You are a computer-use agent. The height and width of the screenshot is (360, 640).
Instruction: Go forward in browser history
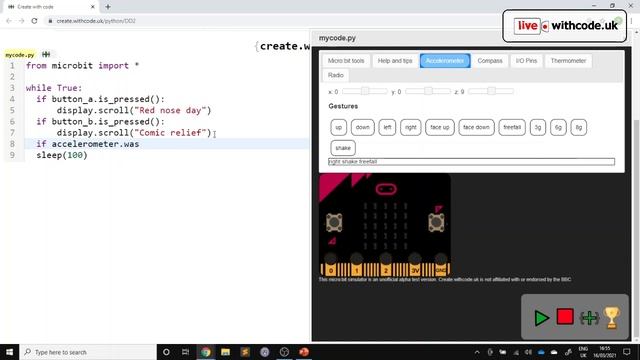(x=21, y=21)
